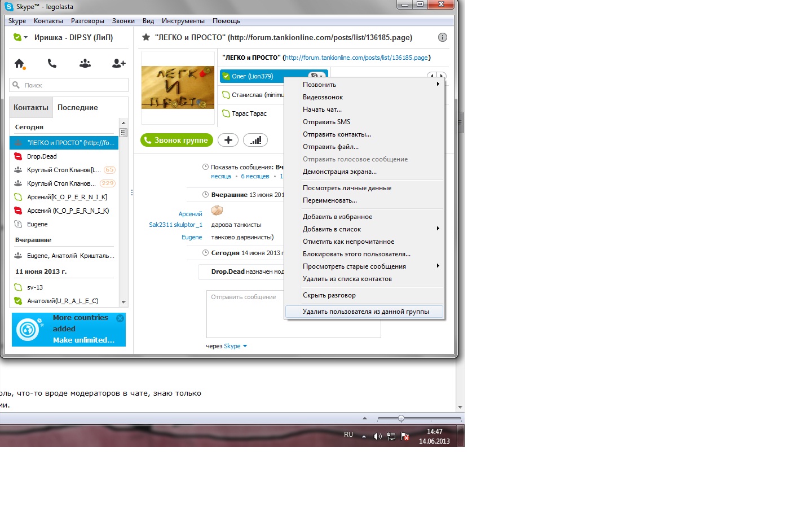This screenshot has width=812, height=508.
Task: Click the RU language indicator in the taskbar
Action: click(348, 435)
